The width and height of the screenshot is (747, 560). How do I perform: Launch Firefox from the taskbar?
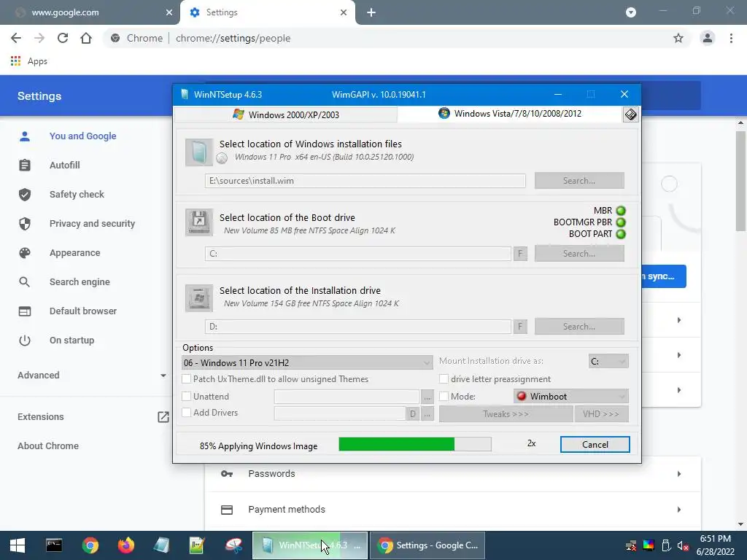(126, 545)
